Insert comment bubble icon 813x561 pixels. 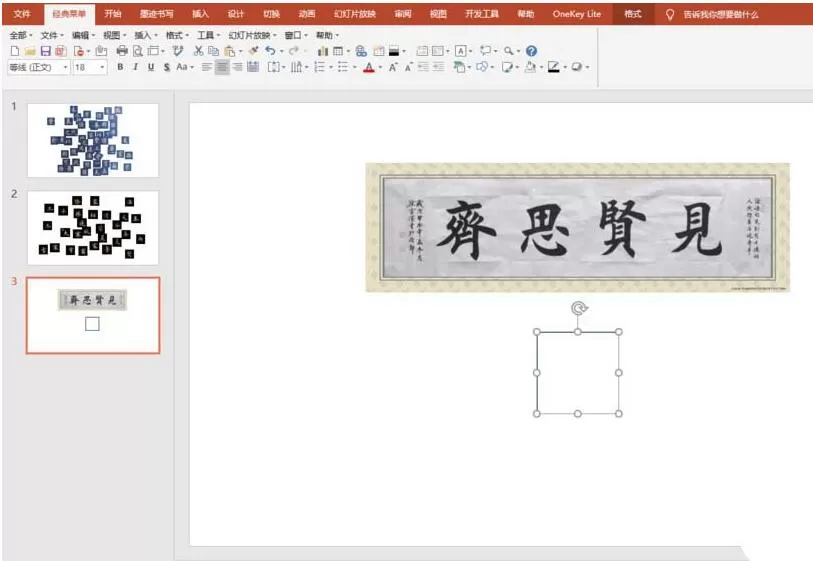point(485,51)
